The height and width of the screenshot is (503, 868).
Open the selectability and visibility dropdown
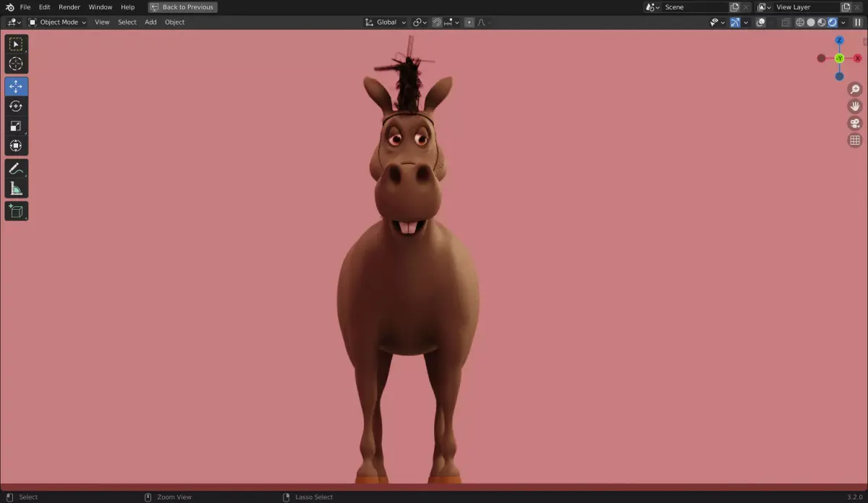(718, 22)
